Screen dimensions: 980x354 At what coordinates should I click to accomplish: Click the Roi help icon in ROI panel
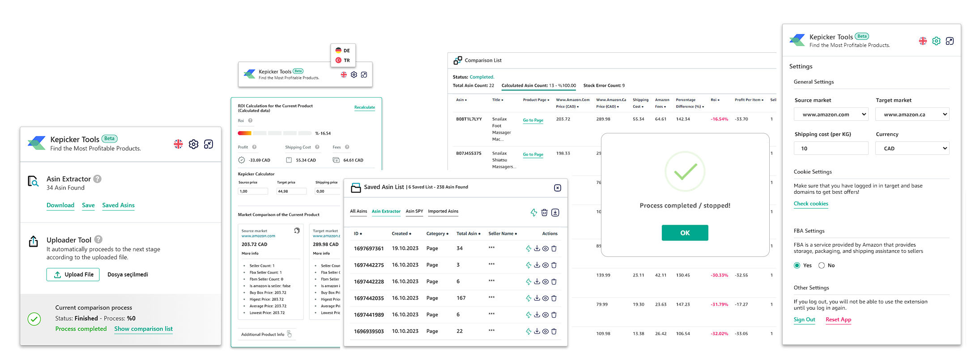(250, 120)
